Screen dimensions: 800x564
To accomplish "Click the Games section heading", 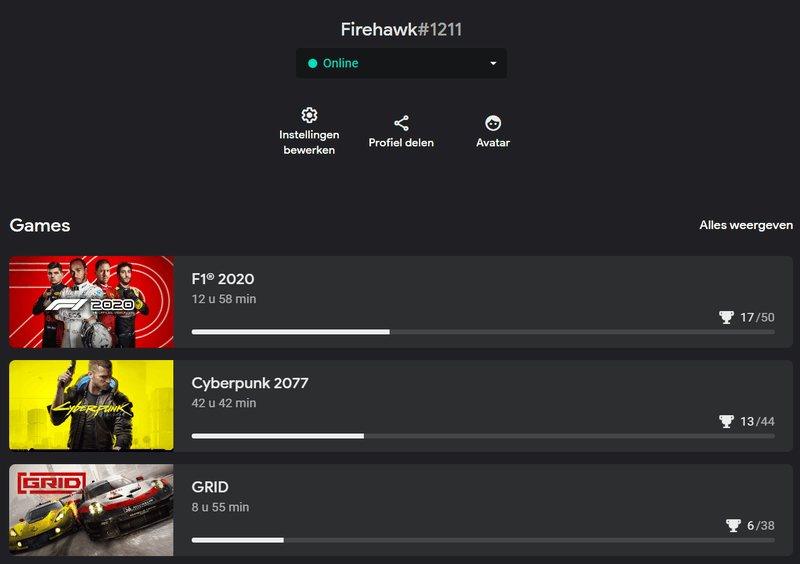I will 40,226.
